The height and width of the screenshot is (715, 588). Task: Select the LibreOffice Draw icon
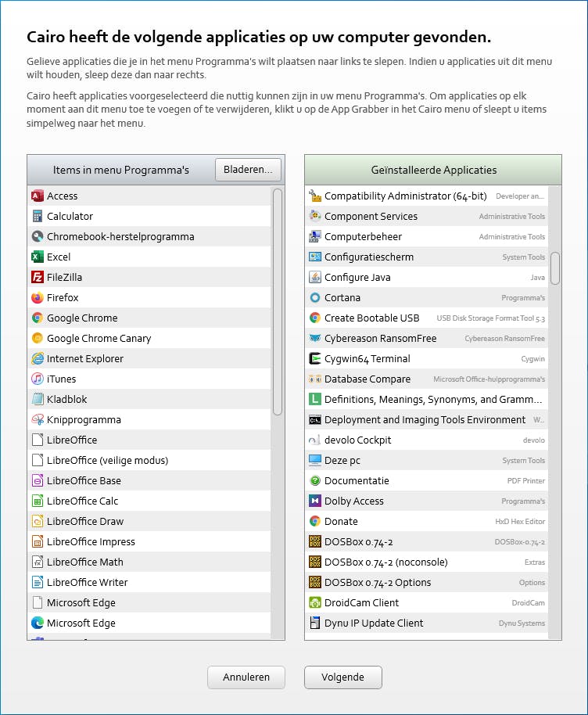pos(38,521)
